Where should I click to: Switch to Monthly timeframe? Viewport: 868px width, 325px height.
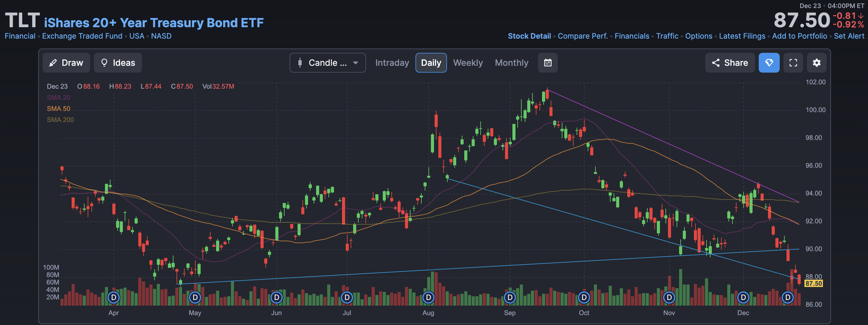click(x=511, y=63)
